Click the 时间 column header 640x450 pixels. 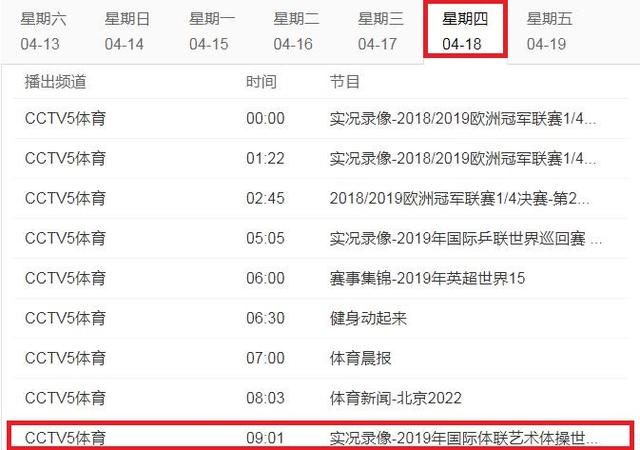point(261,82)
